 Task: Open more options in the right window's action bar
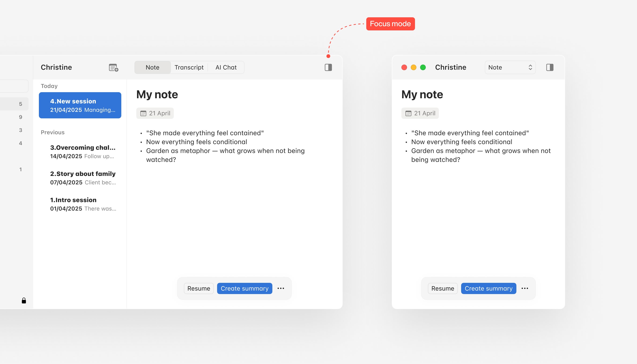525,288
